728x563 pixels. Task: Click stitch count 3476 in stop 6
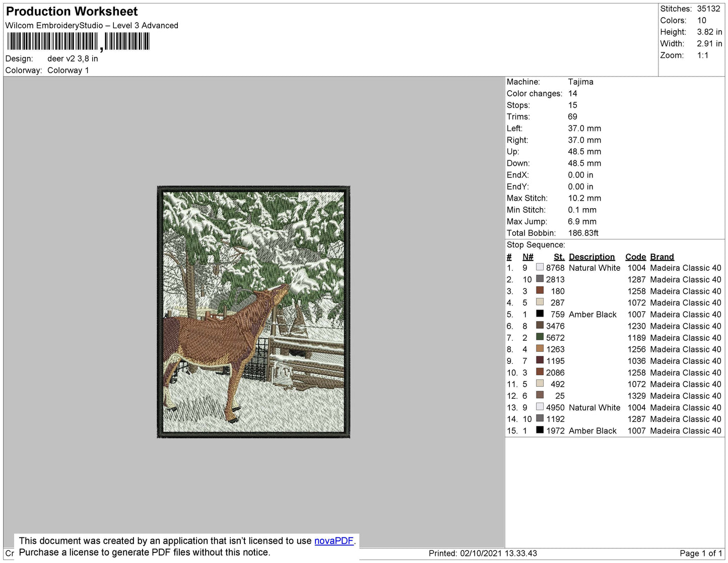[555, 326]
